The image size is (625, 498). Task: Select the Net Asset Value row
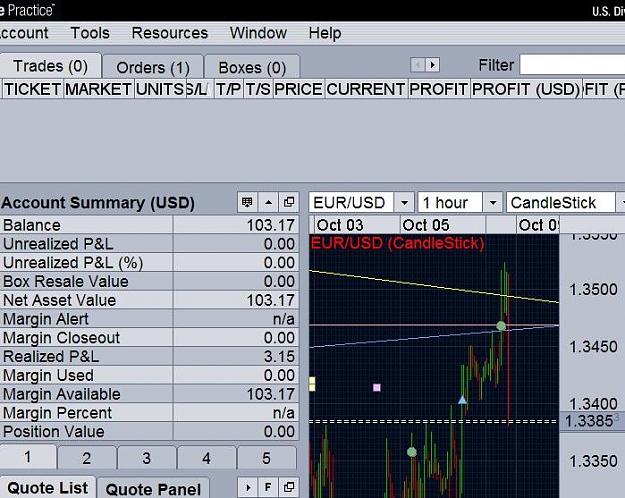pyautogui.click(x=149, y=300)
